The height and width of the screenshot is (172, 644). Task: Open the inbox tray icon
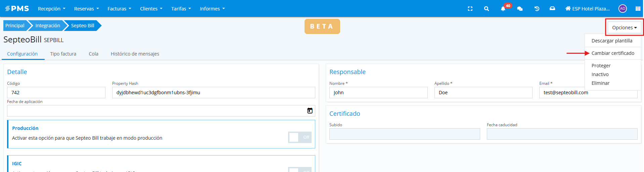pyautogui.click(x=552, y=9)
